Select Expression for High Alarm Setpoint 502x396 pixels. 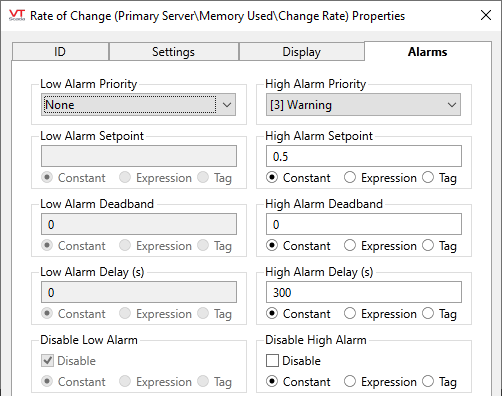380,178
